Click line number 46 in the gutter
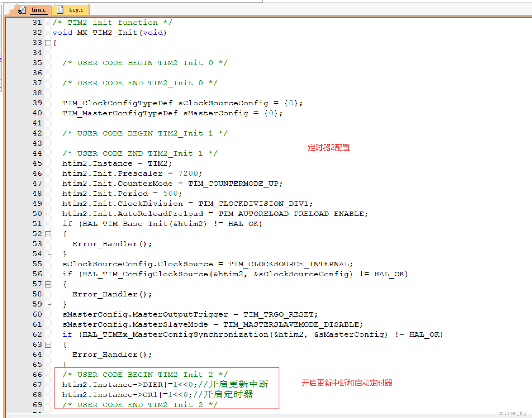This screenshot has height=418, width=532. point(37,174)
